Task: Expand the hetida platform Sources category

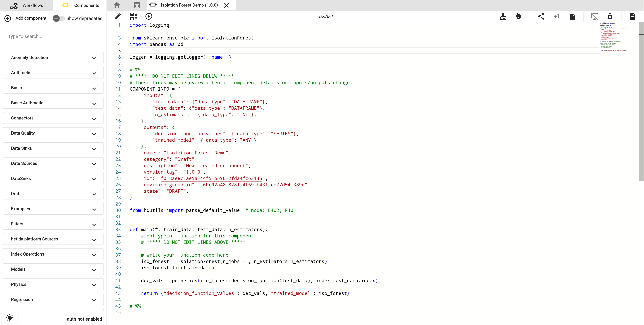Action: coord(53,239)
